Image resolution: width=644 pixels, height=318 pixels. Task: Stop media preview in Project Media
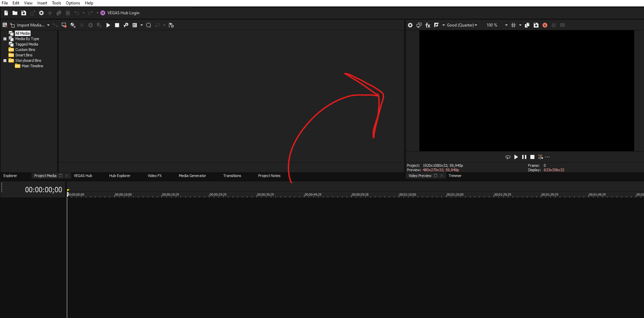[x=117, y=25]
